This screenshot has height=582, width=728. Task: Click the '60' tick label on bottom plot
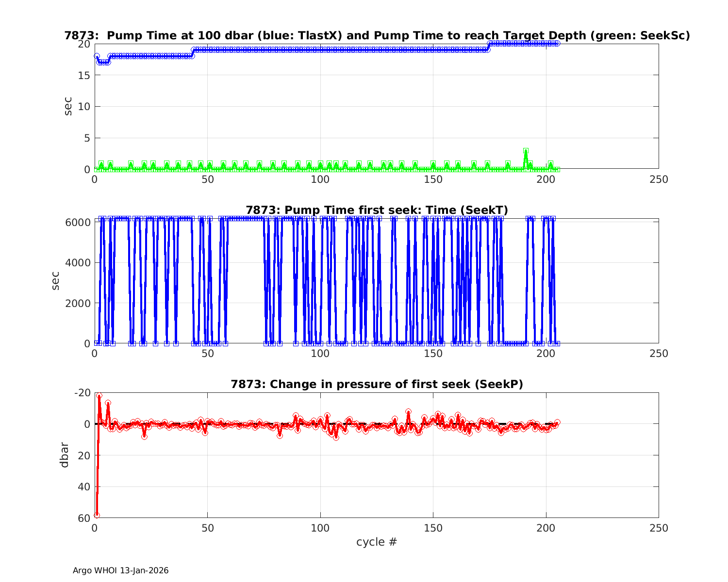coord(83,518)
